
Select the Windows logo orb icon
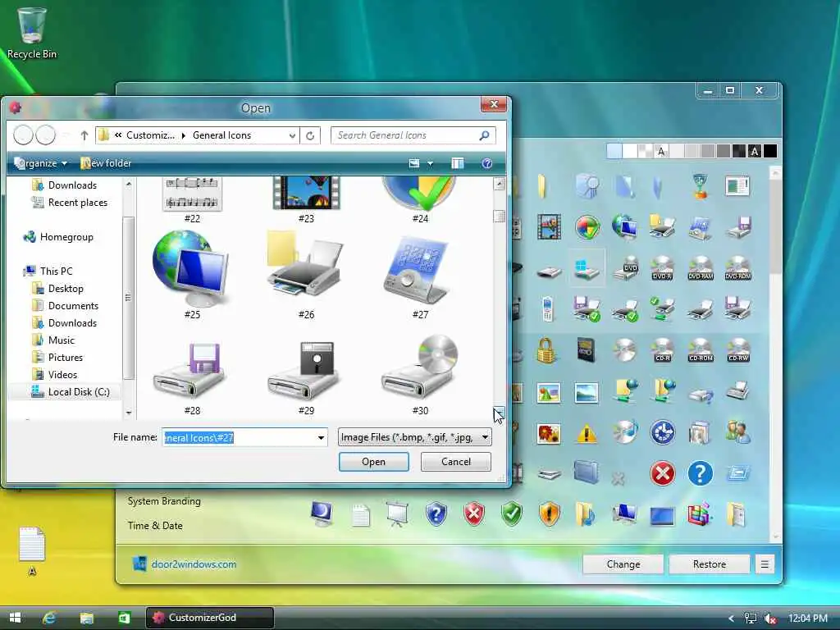click(587, 228)
